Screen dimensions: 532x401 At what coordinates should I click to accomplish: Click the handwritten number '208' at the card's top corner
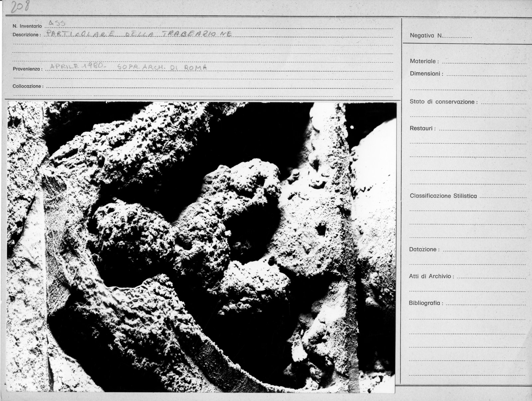tap(20, 7)
